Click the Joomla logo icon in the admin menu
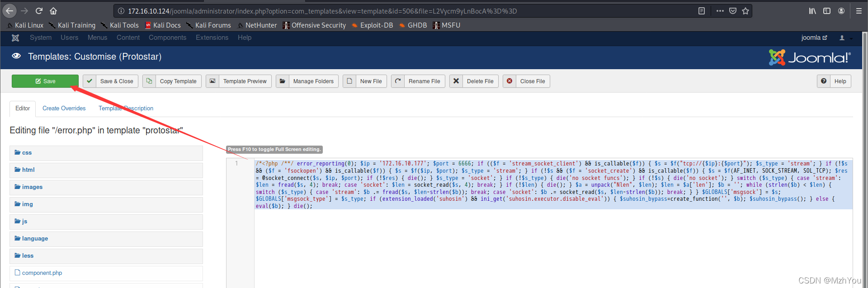This screenshot has height=288, width=868. pyautogui.click(x=15, y=38)
